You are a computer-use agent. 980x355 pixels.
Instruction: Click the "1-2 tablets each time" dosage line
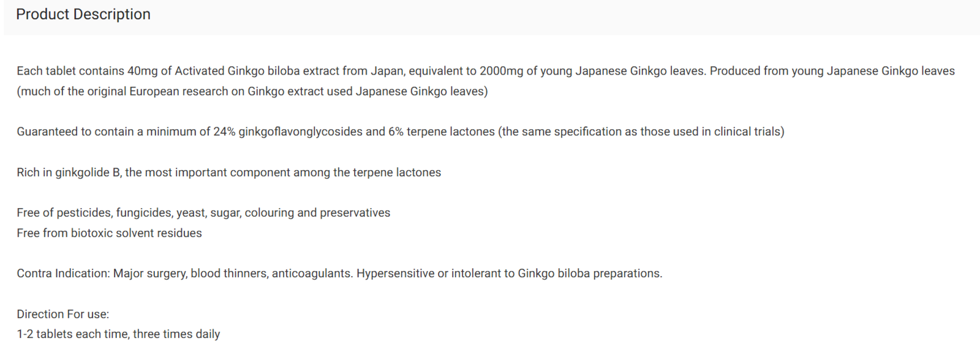point(118,334)
